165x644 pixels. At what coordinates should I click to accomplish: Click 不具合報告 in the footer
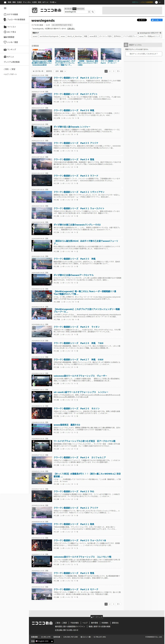(x=74, y=623)
